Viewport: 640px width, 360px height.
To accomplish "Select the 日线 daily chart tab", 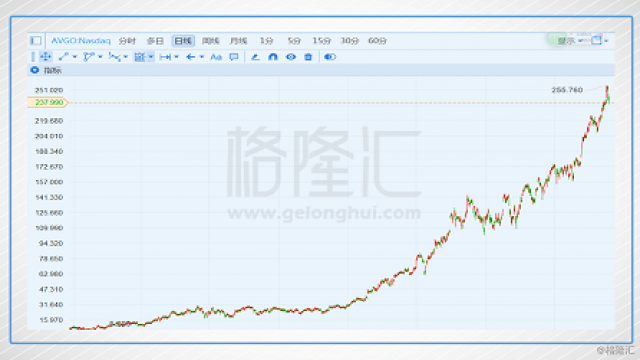I will click(183, 41).
